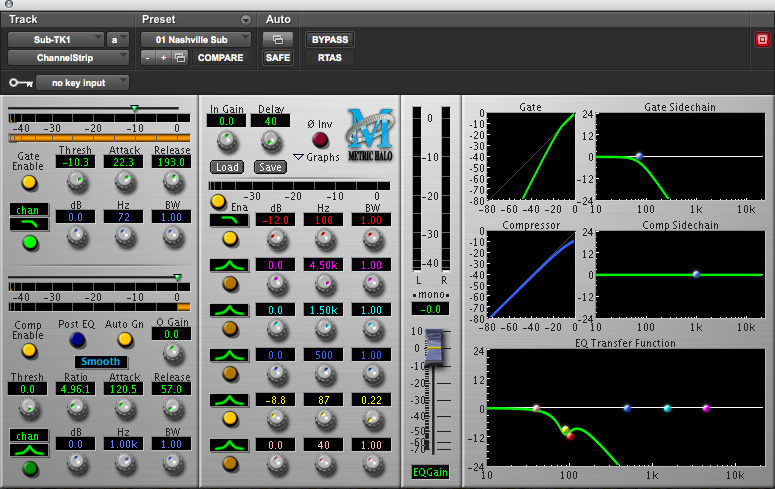The height and width of the screenshot is (489, 775).
Task: Toggle the Post EQ button
Action: [x=77, y=340]
